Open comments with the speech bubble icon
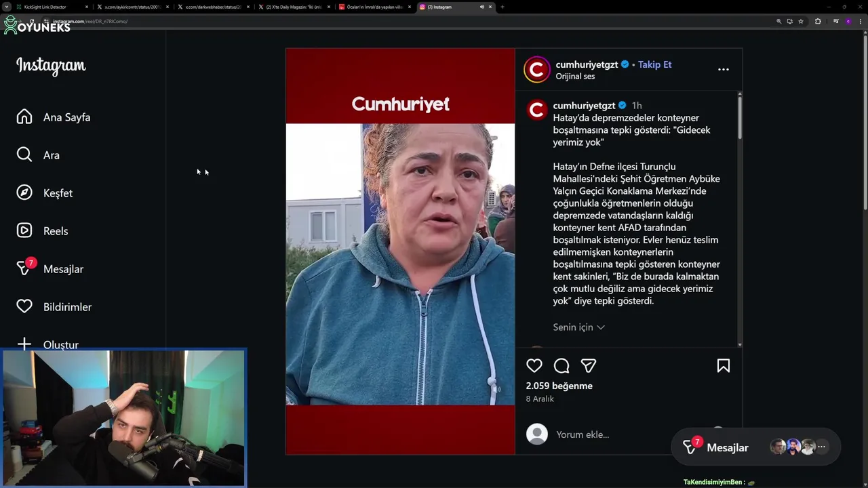This screenshot has width=868, height=488. click(561, 366)
